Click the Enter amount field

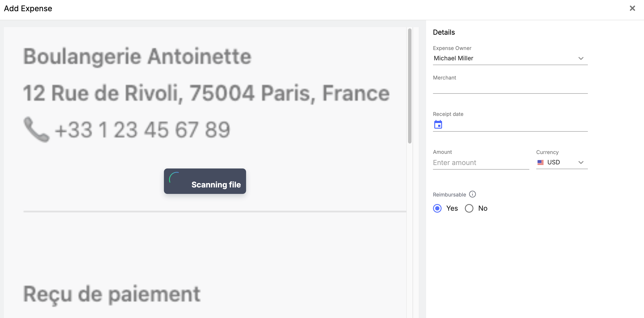point(481,163)
